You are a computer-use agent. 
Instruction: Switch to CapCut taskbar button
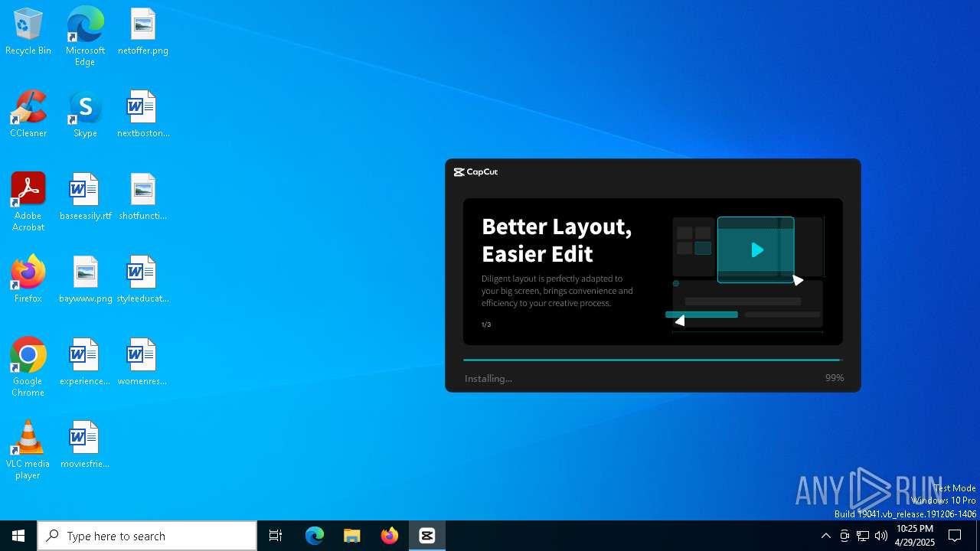[427, 536]
